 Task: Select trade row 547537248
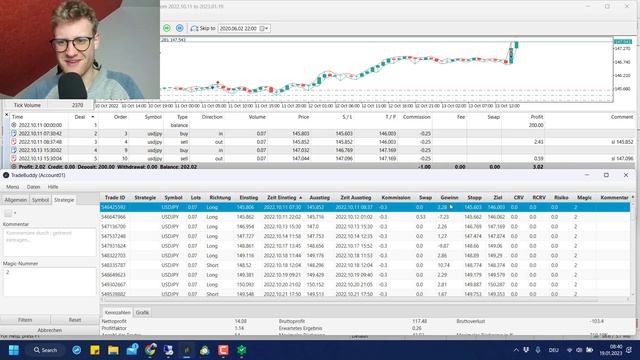pos(365,236)
